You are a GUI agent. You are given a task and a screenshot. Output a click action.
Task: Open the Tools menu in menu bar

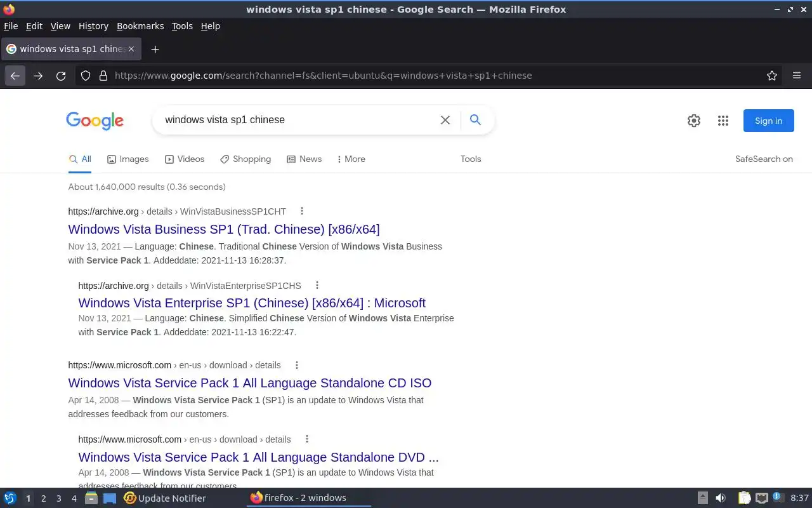tap(182, 26)
